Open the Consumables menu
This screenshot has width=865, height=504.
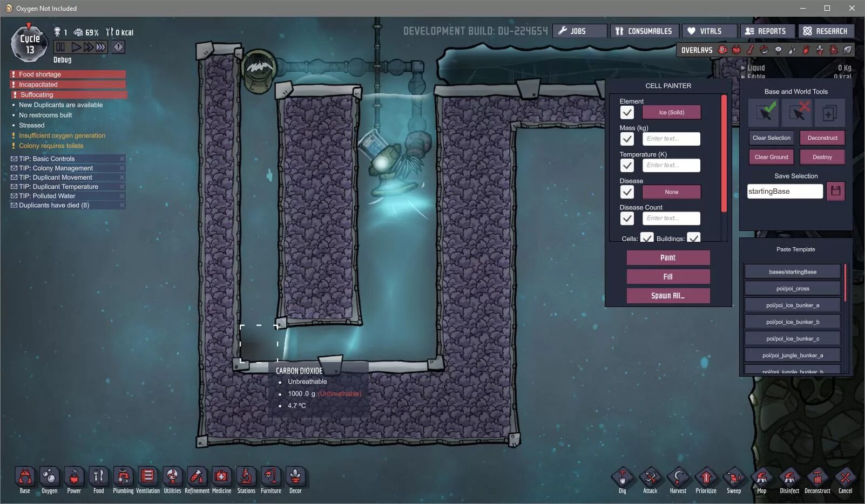pos(645,31)
